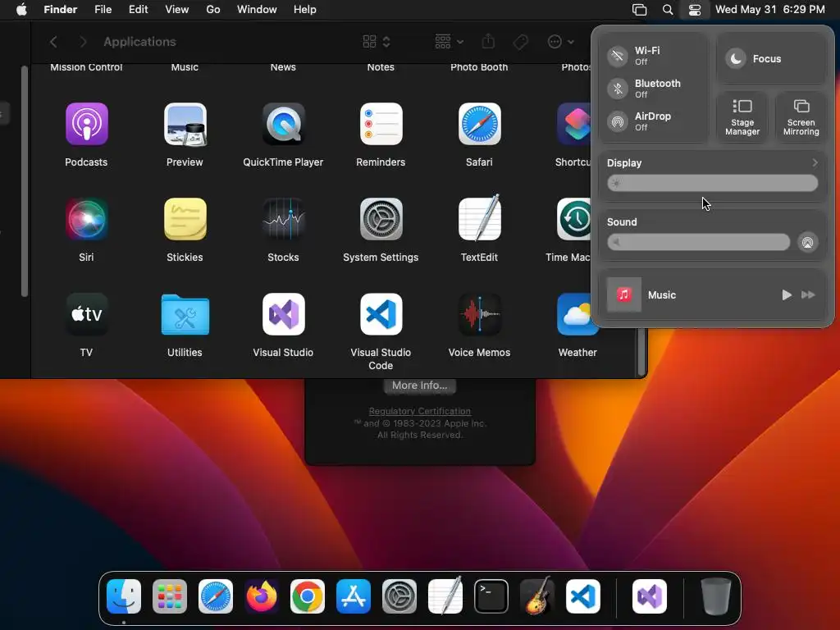This screenshot has width=840, height=630.
Task: Open the File menu
Action: (x=103, y=10)
